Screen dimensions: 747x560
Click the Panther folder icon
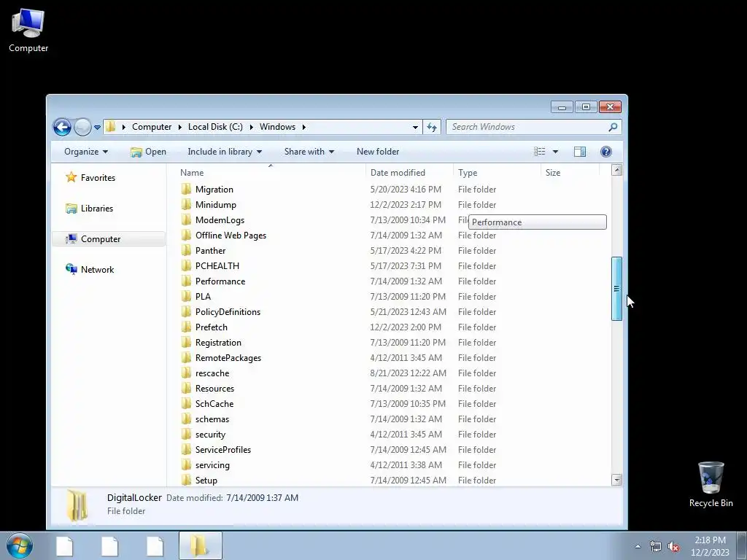click(x=186, y=251)
